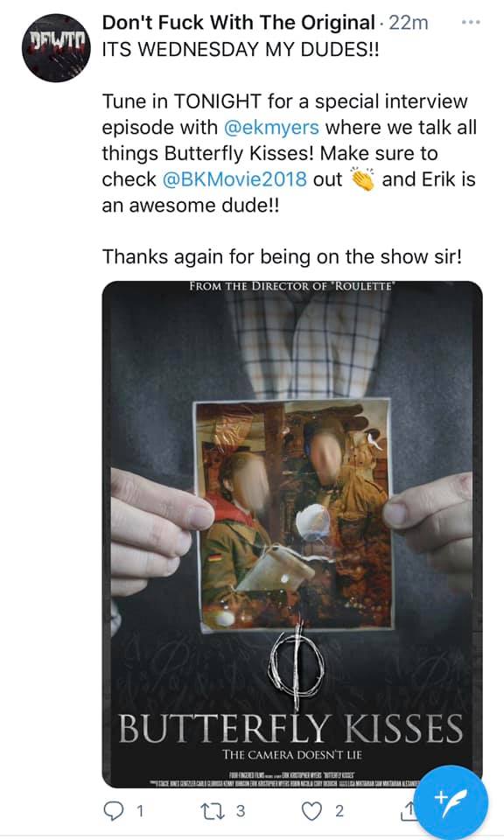View the retweet count number 3
The width and height of the screenshot is (504, 840).
click(x=241, y=811)
